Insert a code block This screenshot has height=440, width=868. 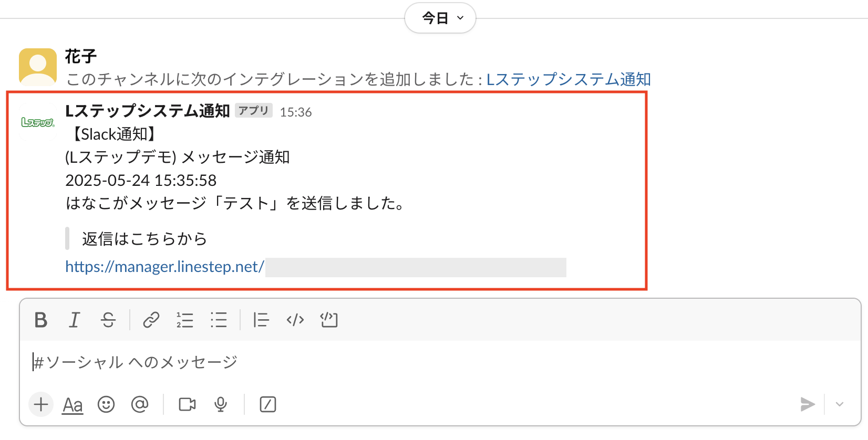click(x=329, y=320)
